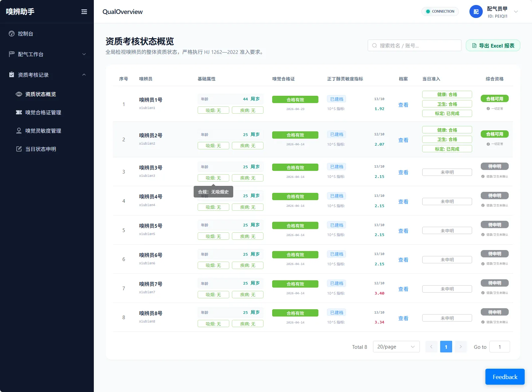Click 疾病: 无 tag for 嗅辨员5号

(x=248, y=236)
